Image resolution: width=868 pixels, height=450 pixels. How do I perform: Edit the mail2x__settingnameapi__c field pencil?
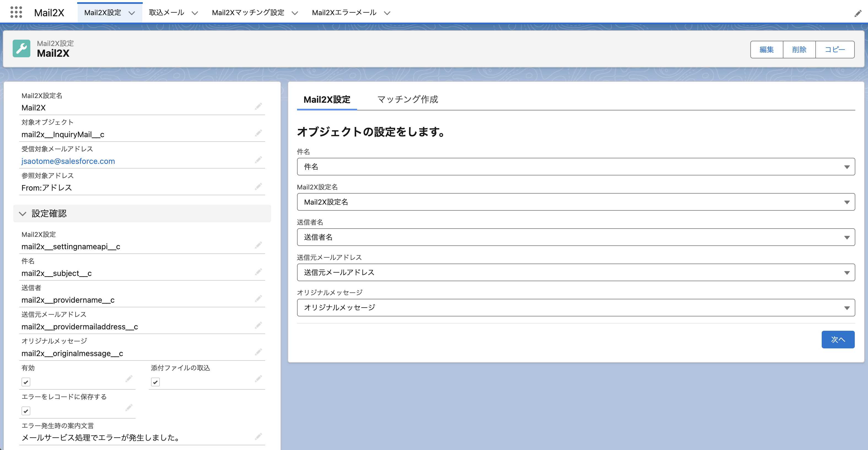258,245
